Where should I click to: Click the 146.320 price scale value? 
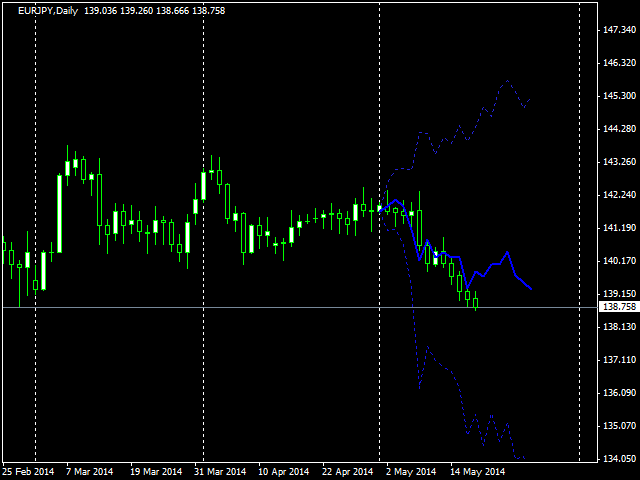619,63
